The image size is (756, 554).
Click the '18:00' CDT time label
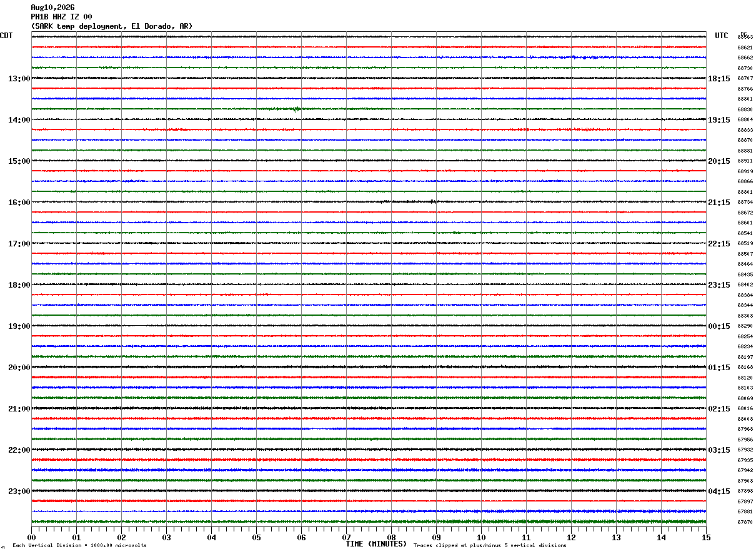pos(19,285)
